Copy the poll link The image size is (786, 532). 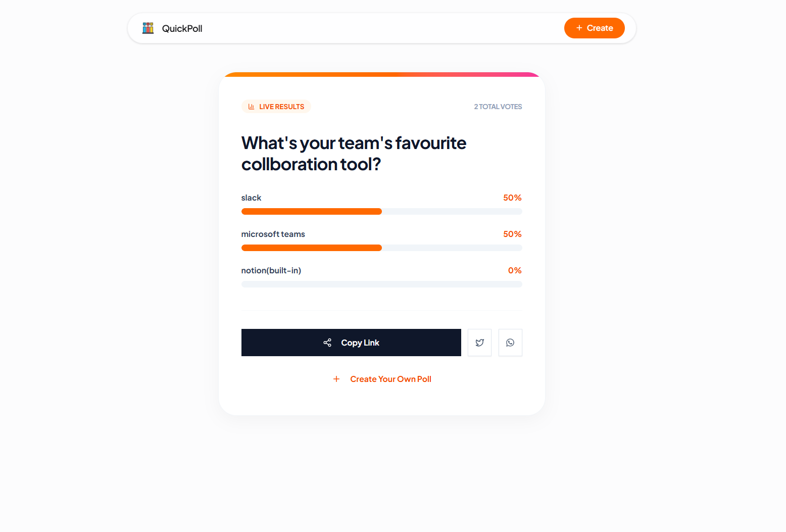tap(351, 343)
